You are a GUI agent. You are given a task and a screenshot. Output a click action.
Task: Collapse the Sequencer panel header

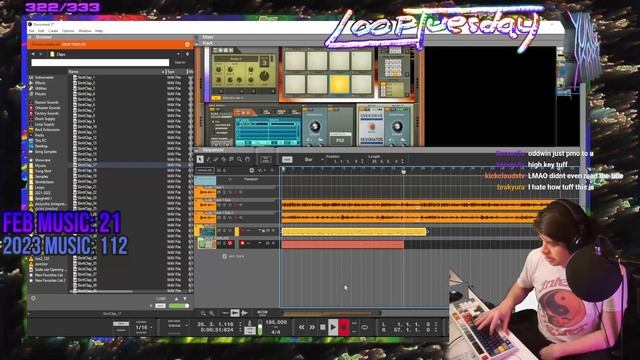click(x=197, y=150)
